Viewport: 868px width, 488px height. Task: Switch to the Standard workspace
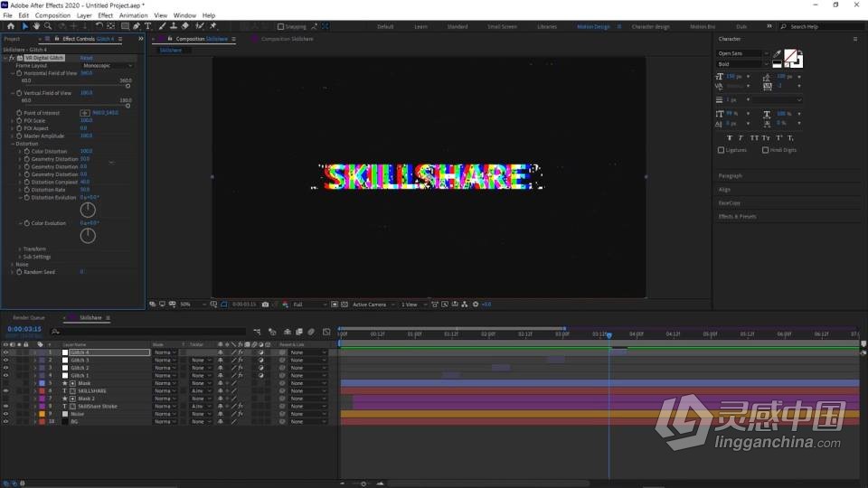pos(458,26)
